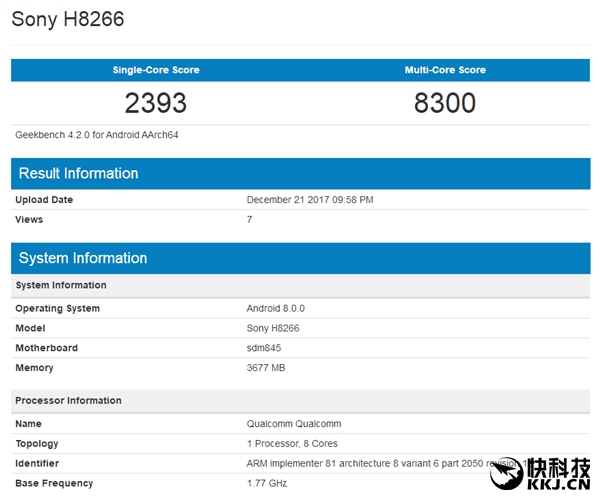Click Geekbench 4.2.0 for Android AArch64 text

(x=97, y=135)
